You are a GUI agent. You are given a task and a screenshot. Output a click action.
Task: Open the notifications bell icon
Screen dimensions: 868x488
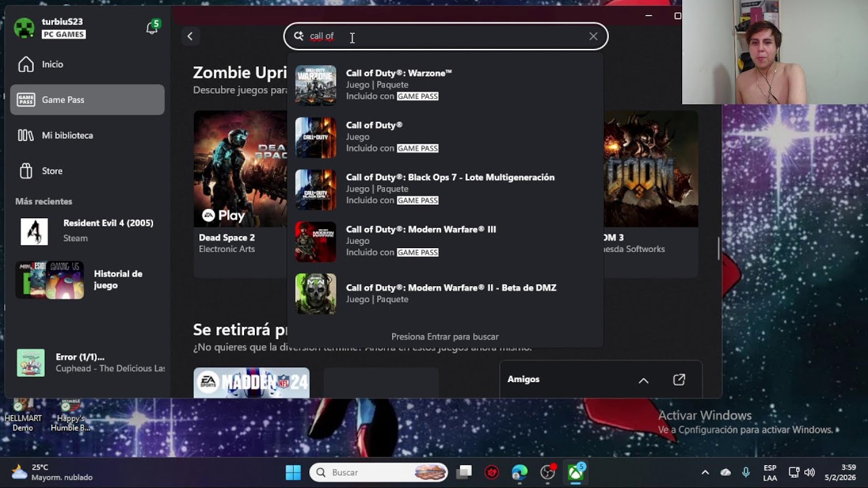pos(153,28)
